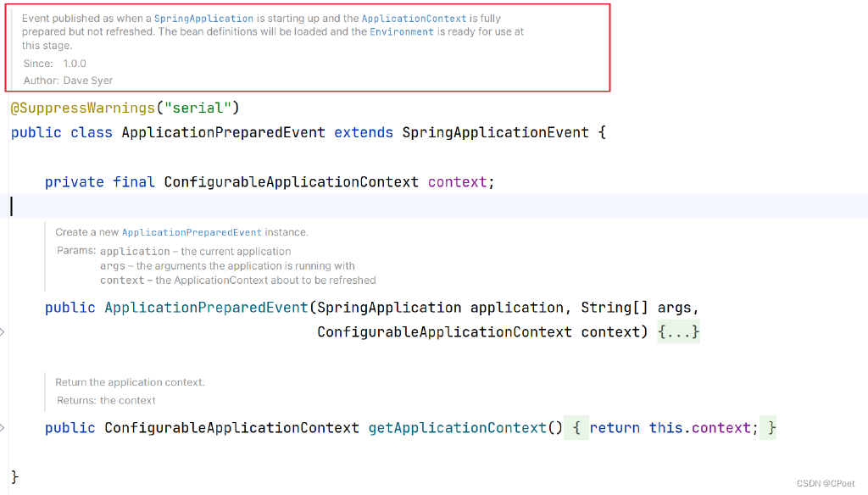Expand the collapsed constructor body {...}
The image size is (868, 495).
[677, 331]
